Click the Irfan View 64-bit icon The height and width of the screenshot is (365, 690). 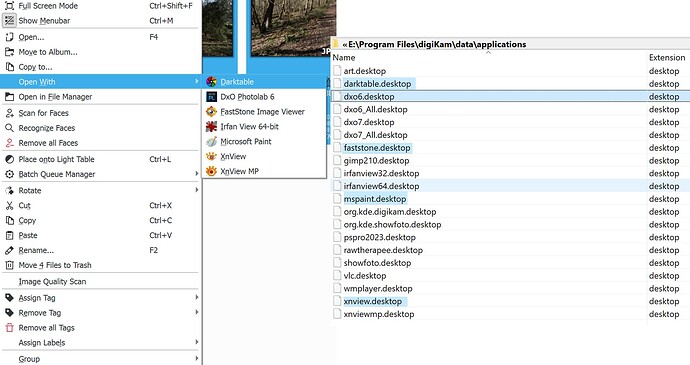pos(212,127)
